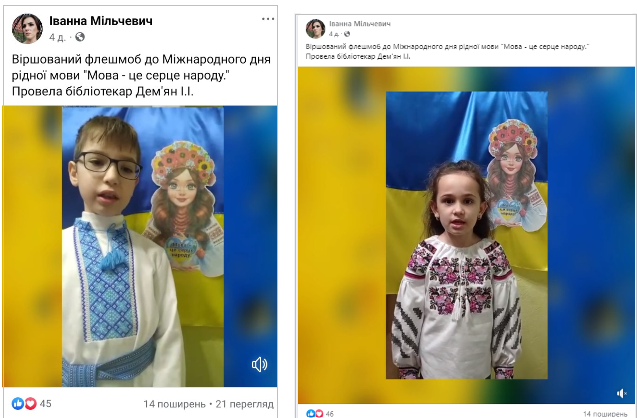
Task: Open the three-dot options menu on left post
Action: (x=268, y=19)
